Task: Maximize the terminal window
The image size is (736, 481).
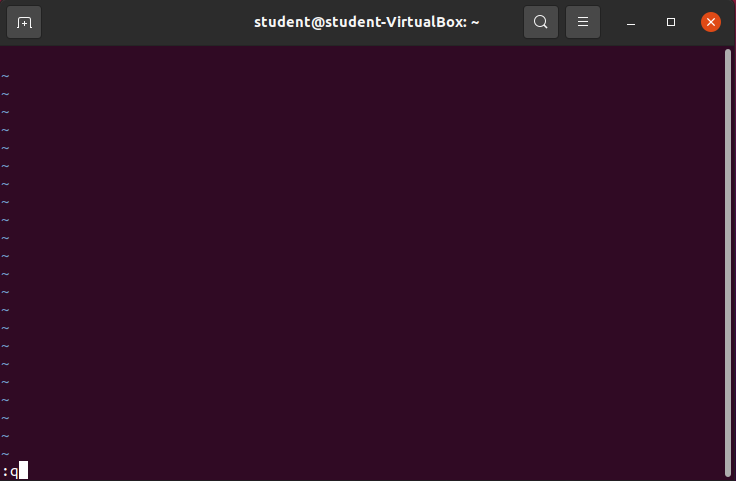Action: pyautogui.click(x=671, y=22)
